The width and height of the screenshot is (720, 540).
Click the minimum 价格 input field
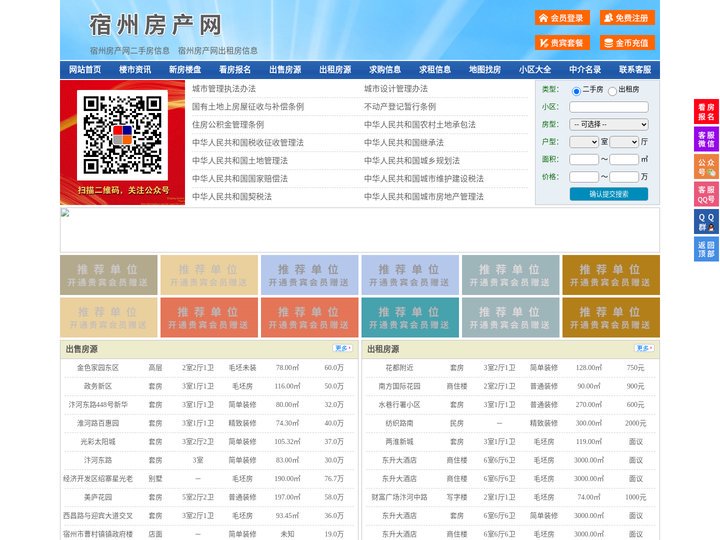584,177
